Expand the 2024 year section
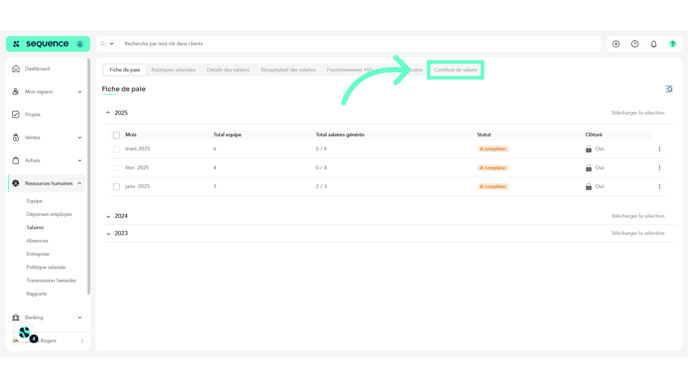 pos(108,216)
